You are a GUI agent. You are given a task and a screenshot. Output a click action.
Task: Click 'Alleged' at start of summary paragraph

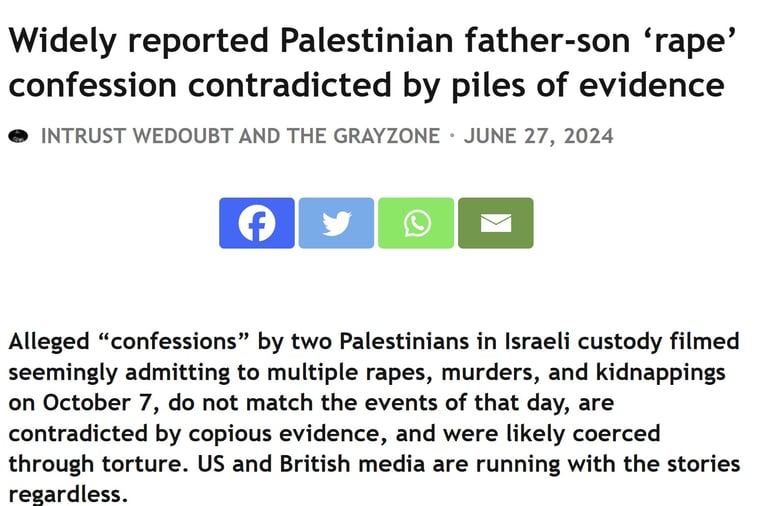click(x=49, y=341)
